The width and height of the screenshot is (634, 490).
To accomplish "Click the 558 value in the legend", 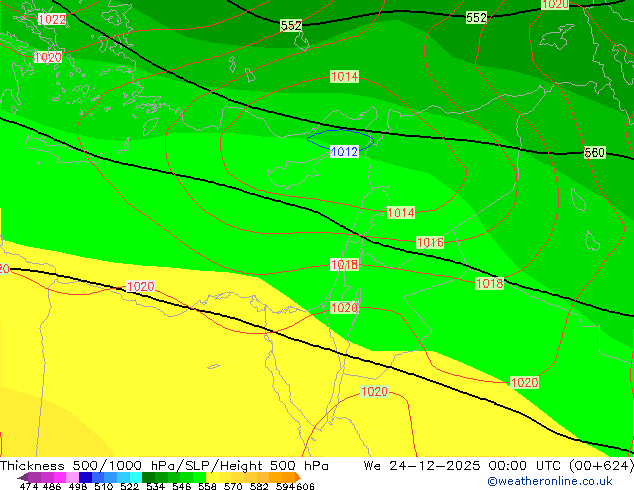I will tap(207, 486).
